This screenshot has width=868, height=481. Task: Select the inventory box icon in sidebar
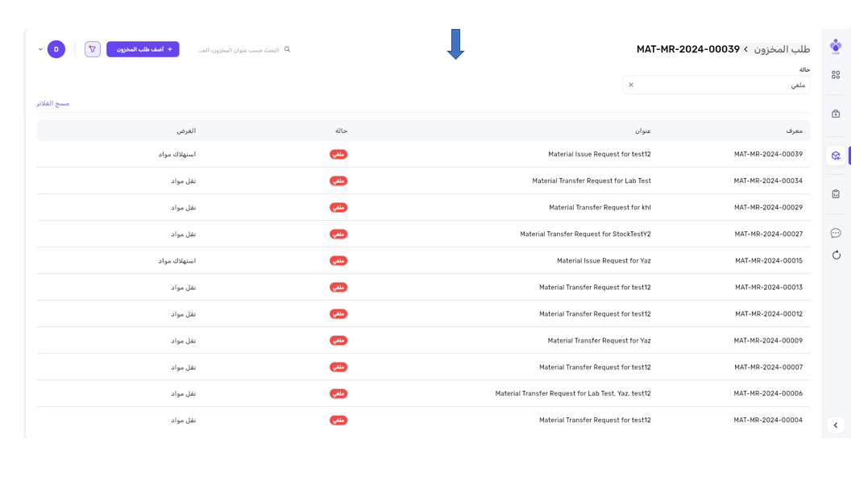coord(836,155)
